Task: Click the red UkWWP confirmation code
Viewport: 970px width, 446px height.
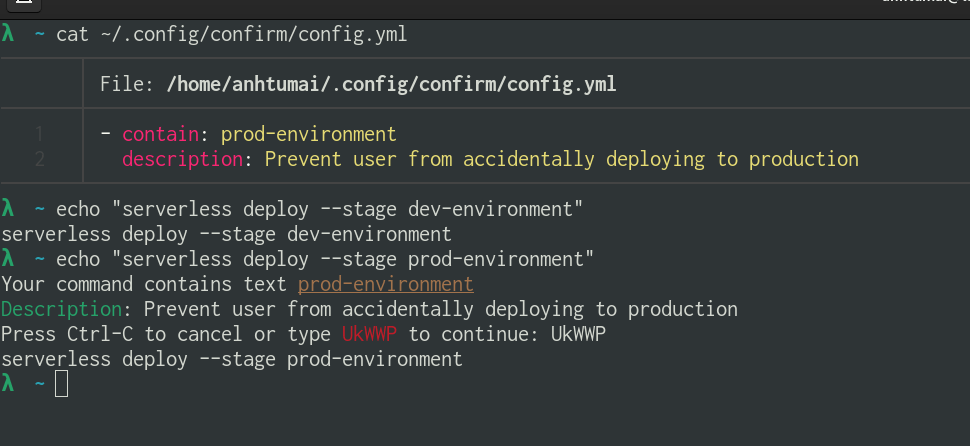Action: pyautogui.click(x=369, y=334)
